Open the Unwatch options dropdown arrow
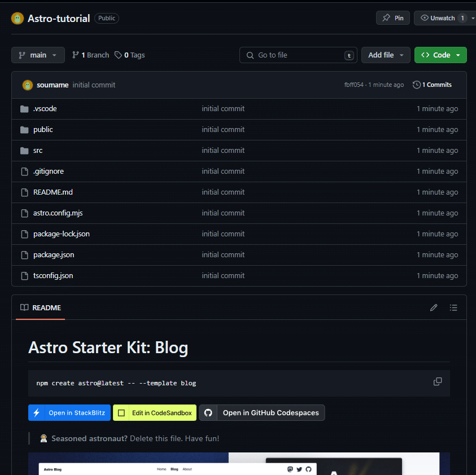The image size is (476, 475). [x=473, y=18]
